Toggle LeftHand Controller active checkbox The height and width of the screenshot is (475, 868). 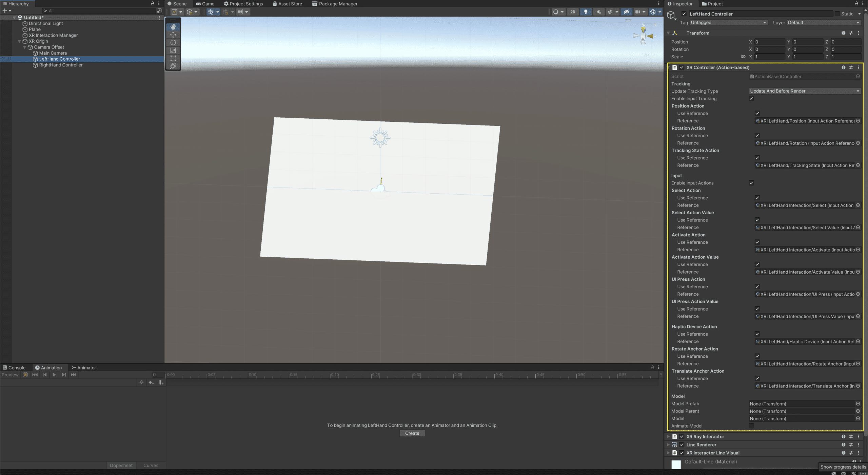tap(684, 14)
